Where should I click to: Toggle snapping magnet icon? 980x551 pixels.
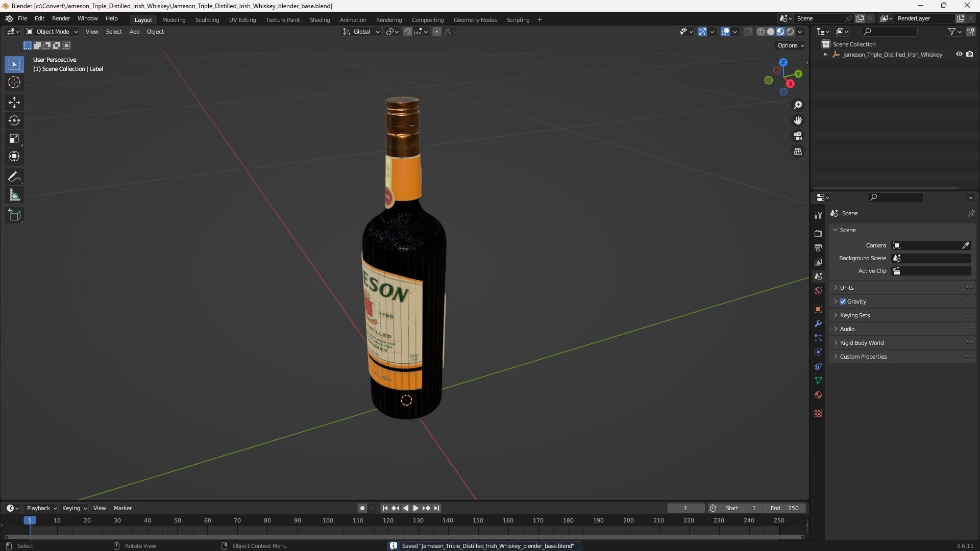point(408,32)
